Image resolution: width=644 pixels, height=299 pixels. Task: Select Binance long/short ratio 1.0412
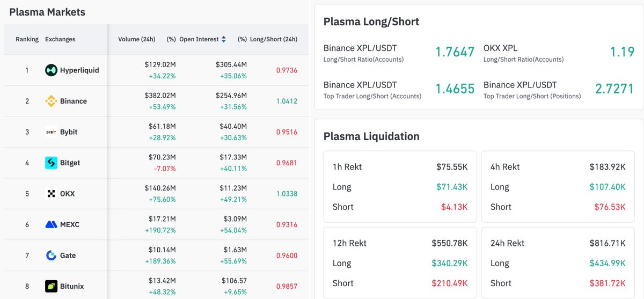coord(287,101)
